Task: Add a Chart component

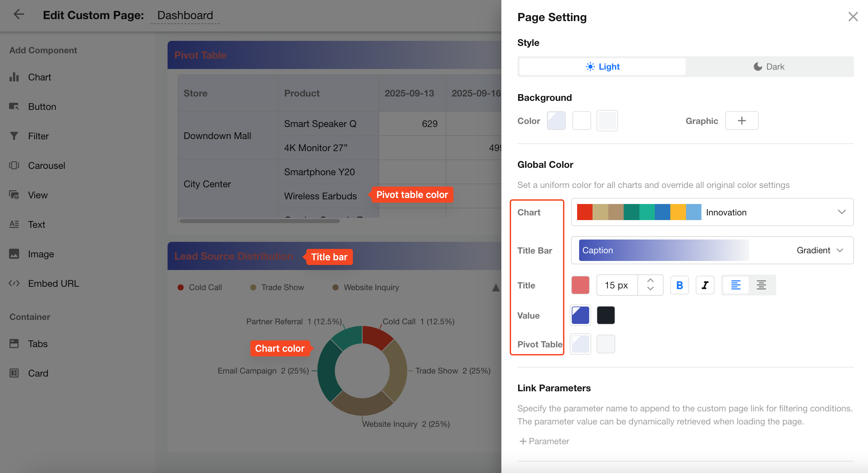Action: pyautogui.click(x=39, y=77)
